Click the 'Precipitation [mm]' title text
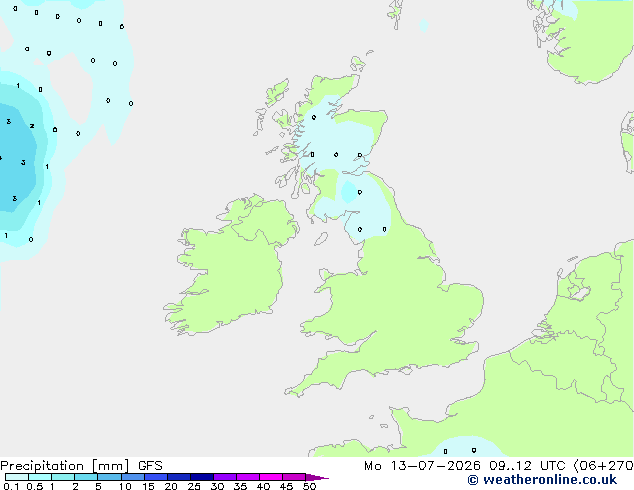This screenshot has width=634, height=490. 65,466
